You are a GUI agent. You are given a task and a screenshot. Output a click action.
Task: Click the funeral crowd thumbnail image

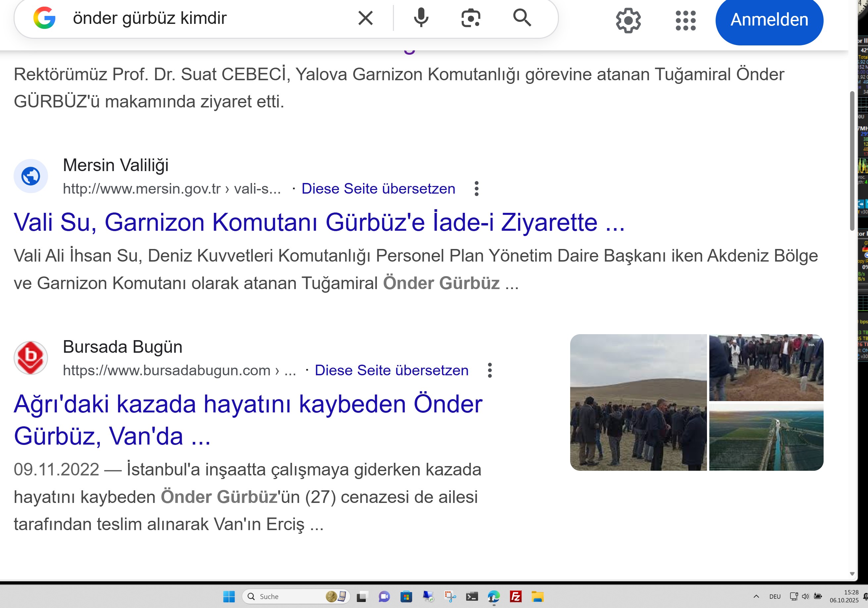coord(638,402)
